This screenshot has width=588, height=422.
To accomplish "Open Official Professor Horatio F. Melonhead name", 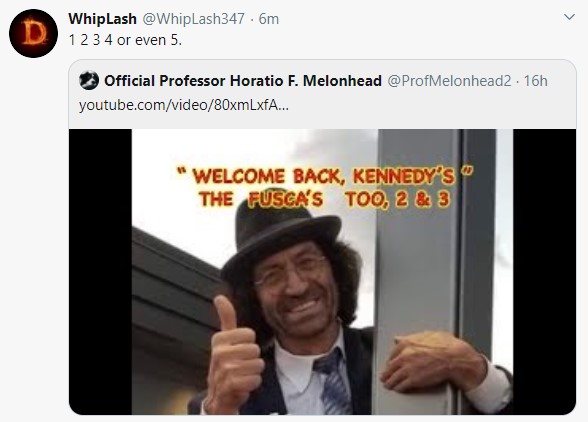I will [243, 81].
